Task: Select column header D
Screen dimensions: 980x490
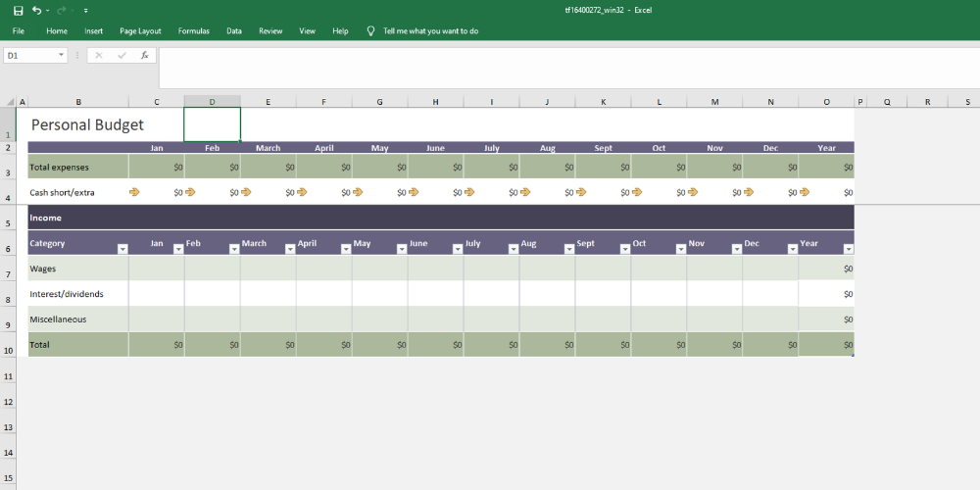Action: point(212,102)
